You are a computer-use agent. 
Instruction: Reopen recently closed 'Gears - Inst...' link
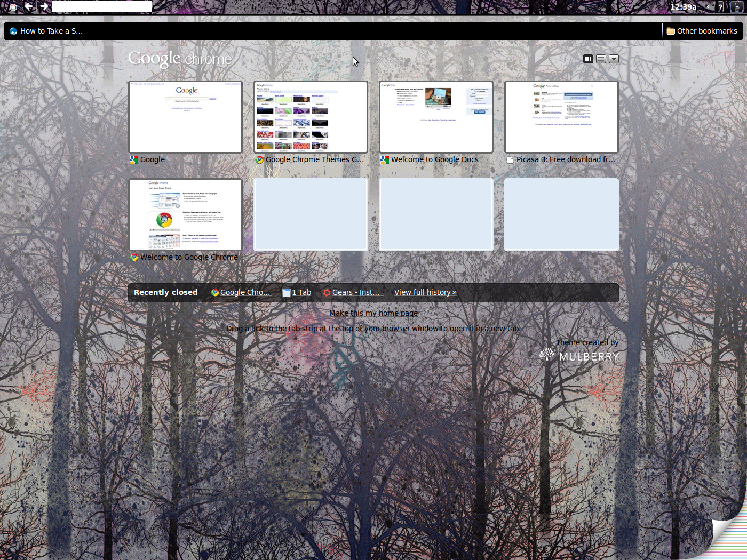pyautogui.click(x=351, y=292)
